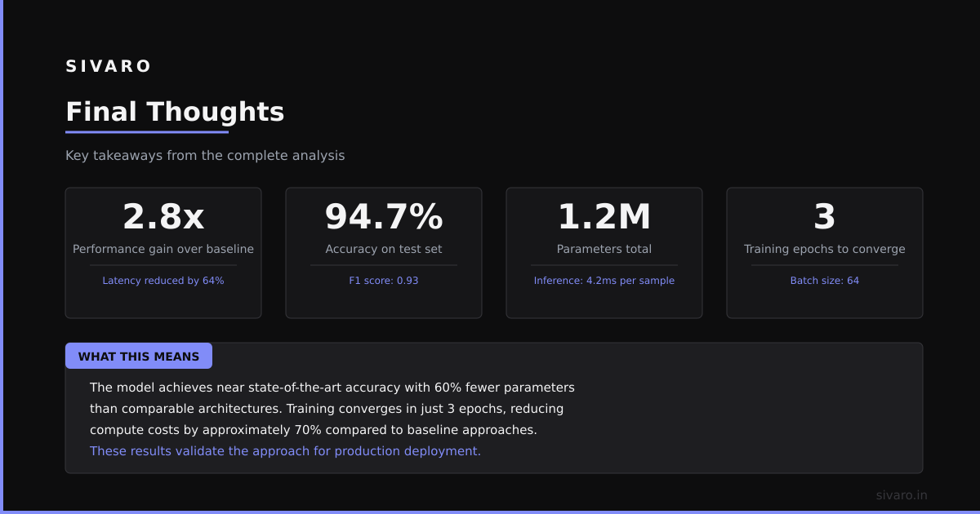Open the sivaro.in footer link
This screenshot has height=514, width=980.
click(902, 495)
